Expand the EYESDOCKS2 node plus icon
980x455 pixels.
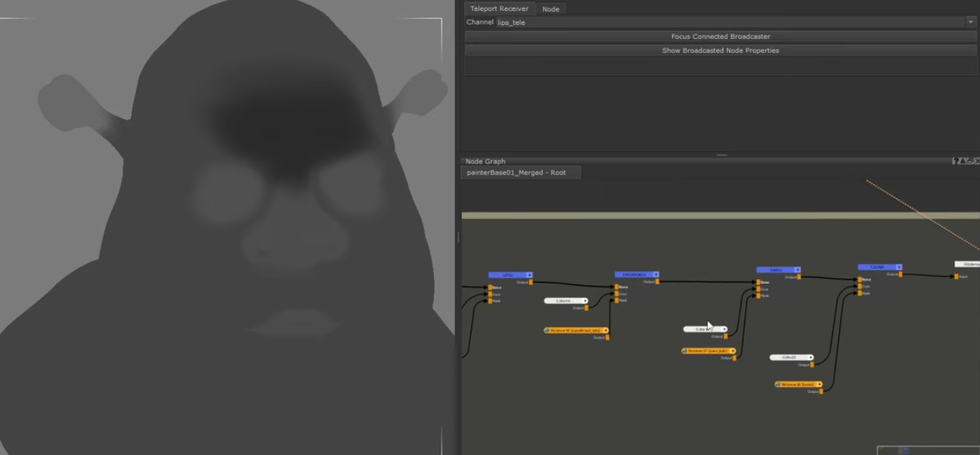click(x=656, y=275)
